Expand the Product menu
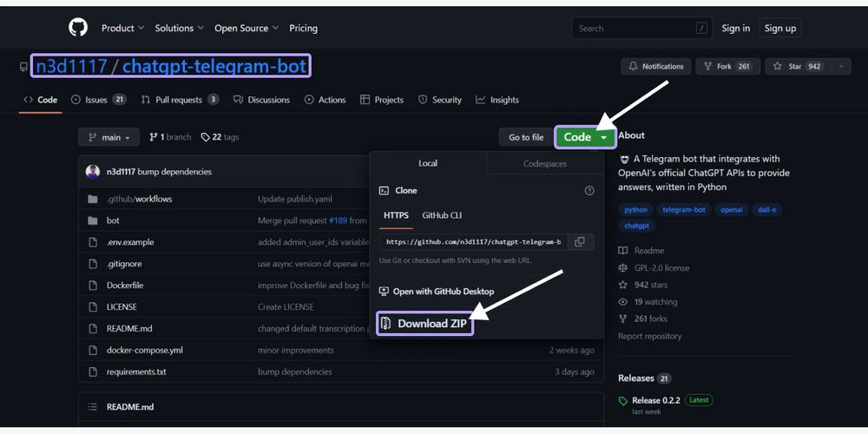This screenshot has height=434, width=868. (x=122, y=28)
